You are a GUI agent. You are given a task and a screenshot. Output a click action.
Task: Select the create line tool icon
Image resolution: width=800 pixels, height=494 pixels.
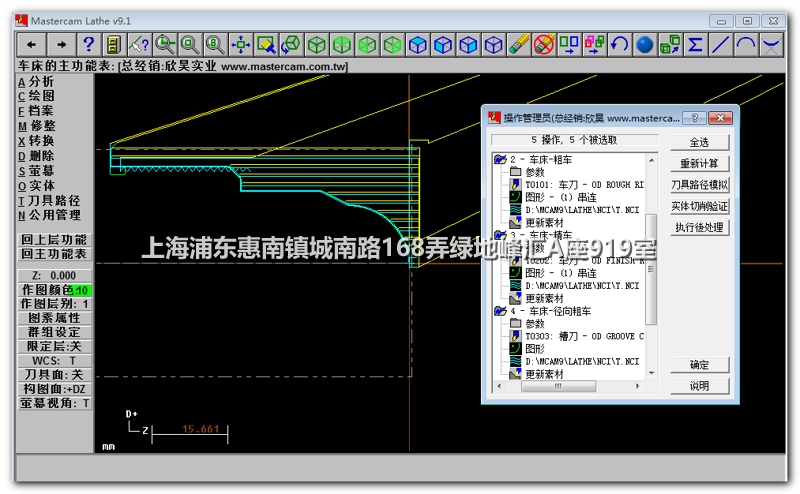tap(720, 44)
